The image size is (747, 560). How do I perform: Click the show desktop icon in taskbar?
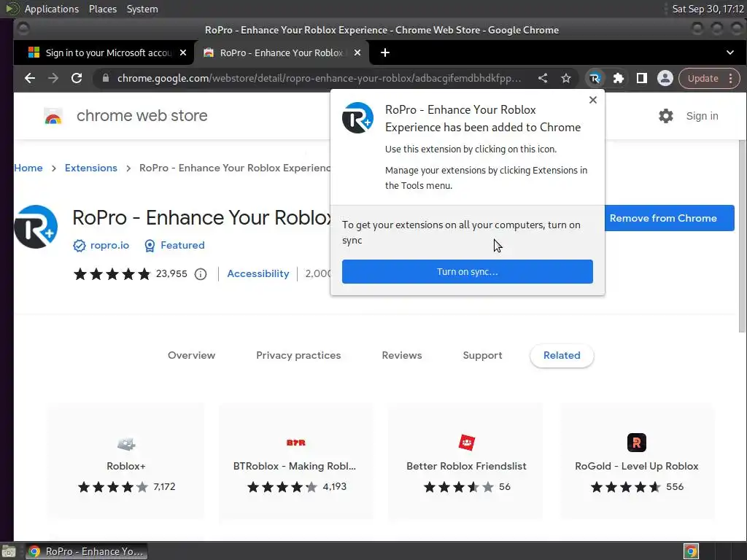click(9, 551)
